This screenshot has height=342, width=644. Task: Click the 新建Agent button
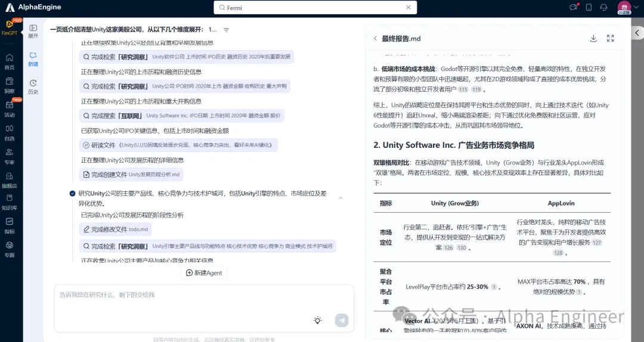(x=204, y=272)
